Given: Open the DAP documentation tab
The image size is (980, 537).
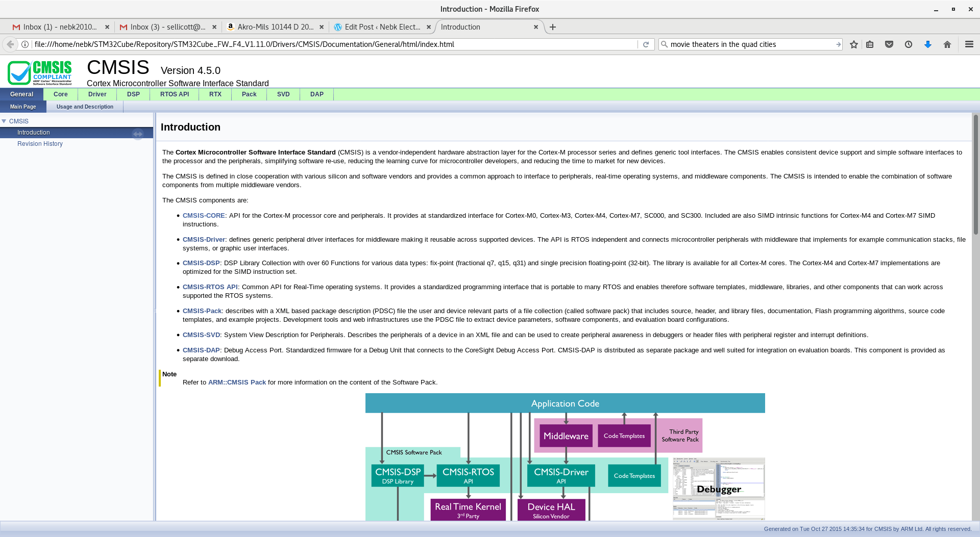Looking at the screenshot, I should (317, 94).
